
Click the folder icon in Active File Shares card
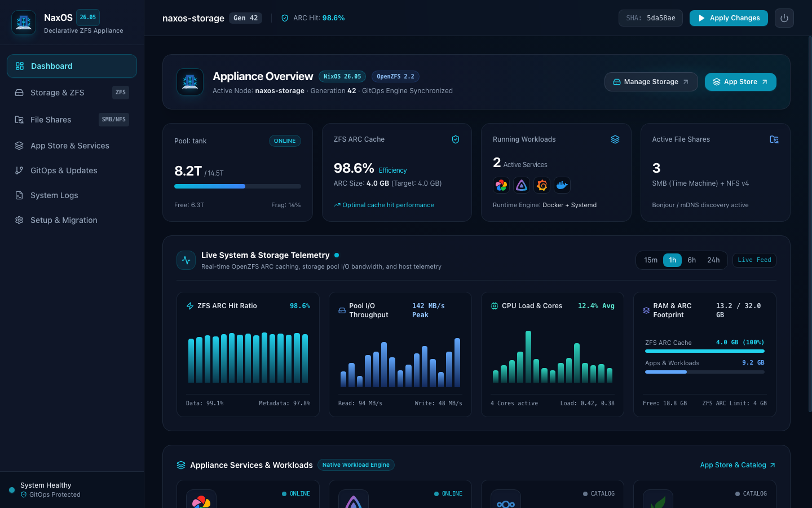[774, 139]
